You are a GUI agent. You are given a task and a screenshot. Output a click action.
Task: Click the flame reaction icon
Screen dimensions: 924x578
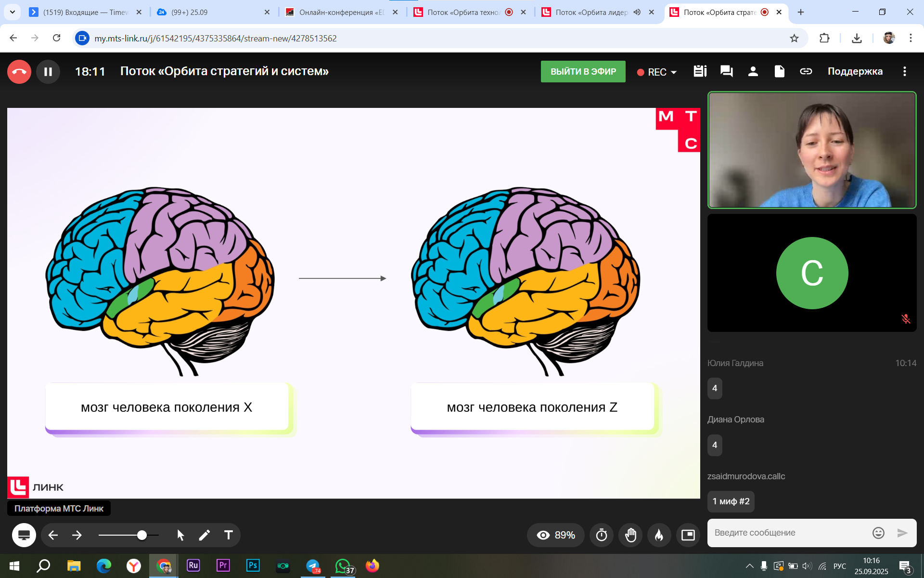[x=659, y=535]
